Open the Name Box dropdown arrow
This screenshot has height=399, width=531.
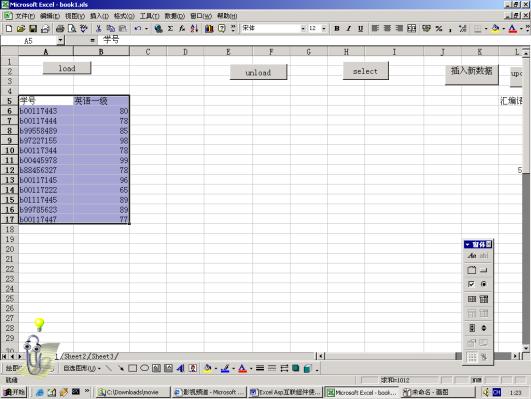[x=60, y=41]
